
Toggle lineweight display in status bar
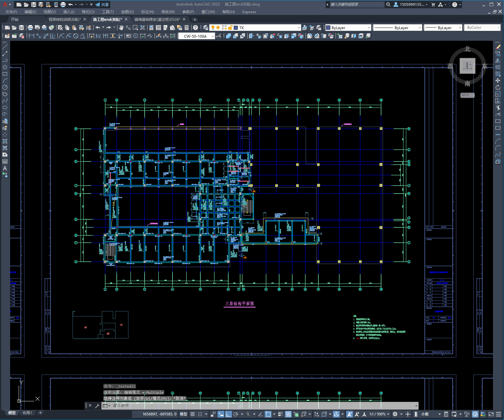(x=280, y=414)
